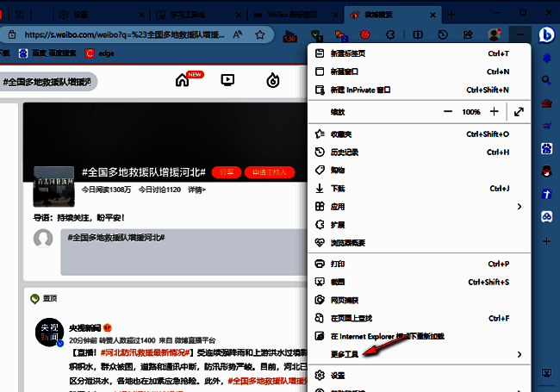Viewport: 560px width, 392px height.
Task: Increase zoom with the plus button
Action: point(494,112)
